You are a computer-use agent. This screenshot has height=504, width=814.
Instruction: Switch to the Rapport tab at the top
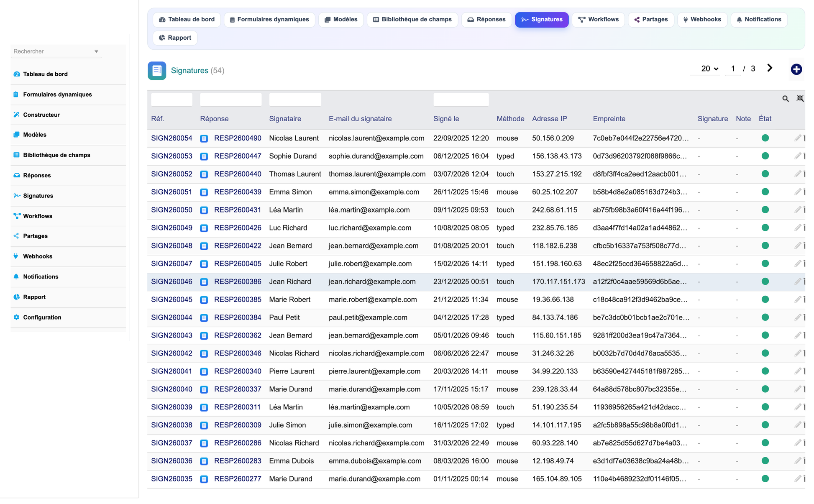175,38
